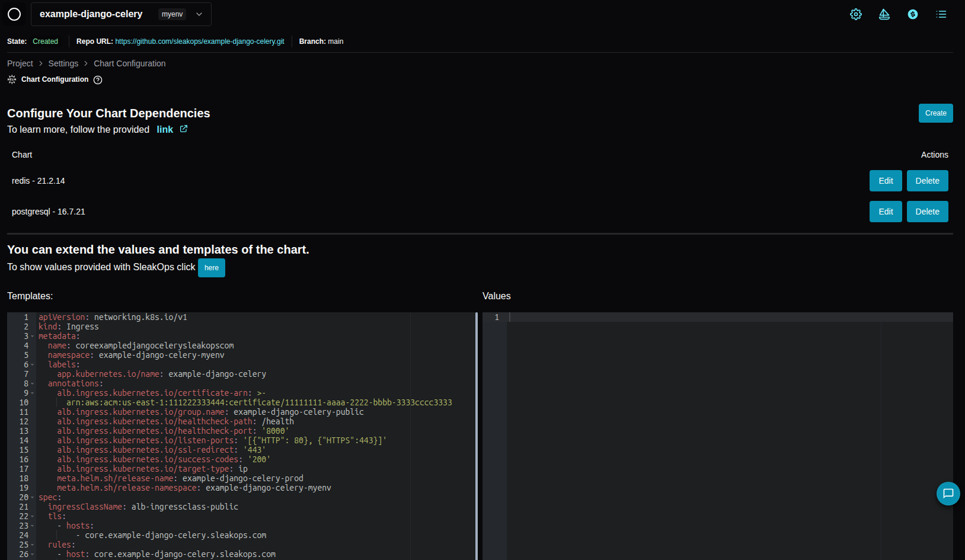
Task: Collapse the fold arrow on line 9
Action: 33,393
